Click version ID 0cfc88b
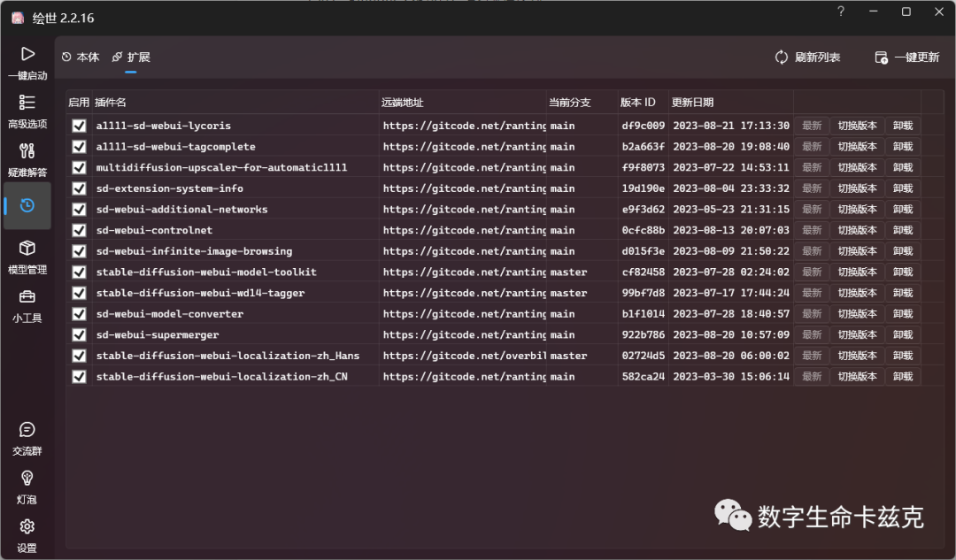Image resolution: width=956 pixels, height=560 pixels. (644, 230)
